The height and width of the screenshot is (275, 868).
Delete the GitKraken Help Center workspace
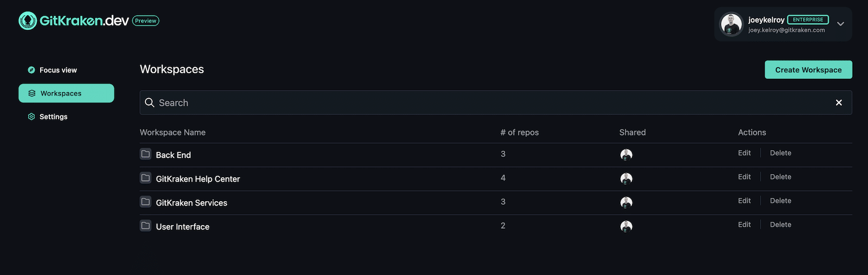point(781,177)
